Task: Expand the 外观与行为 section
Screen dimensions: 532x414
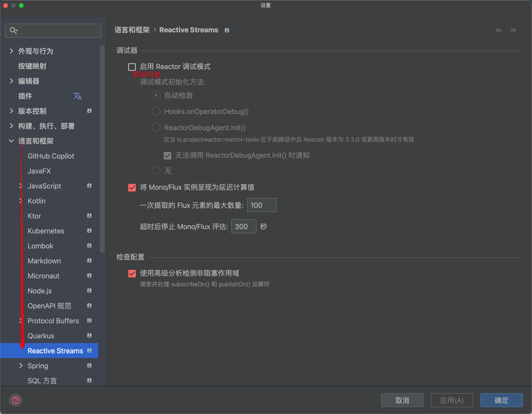Action: [x=11, y=51]
